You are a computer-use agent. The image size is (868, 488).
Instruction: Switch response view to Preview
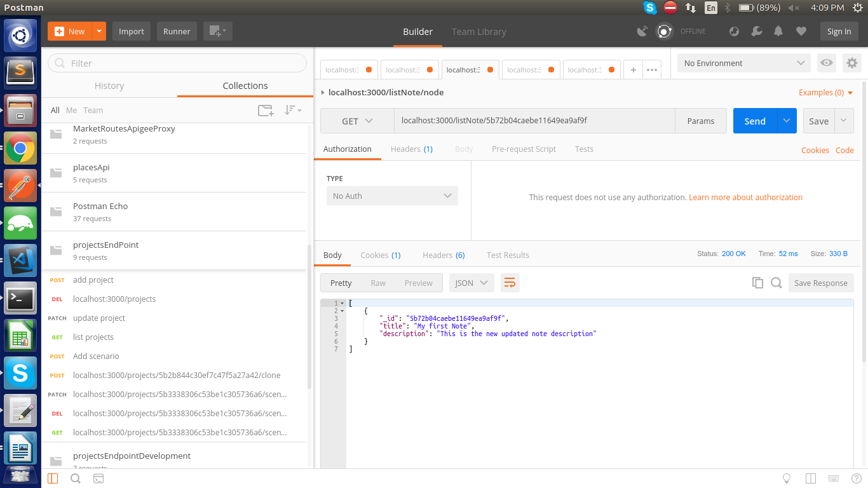tap(418, 283)
